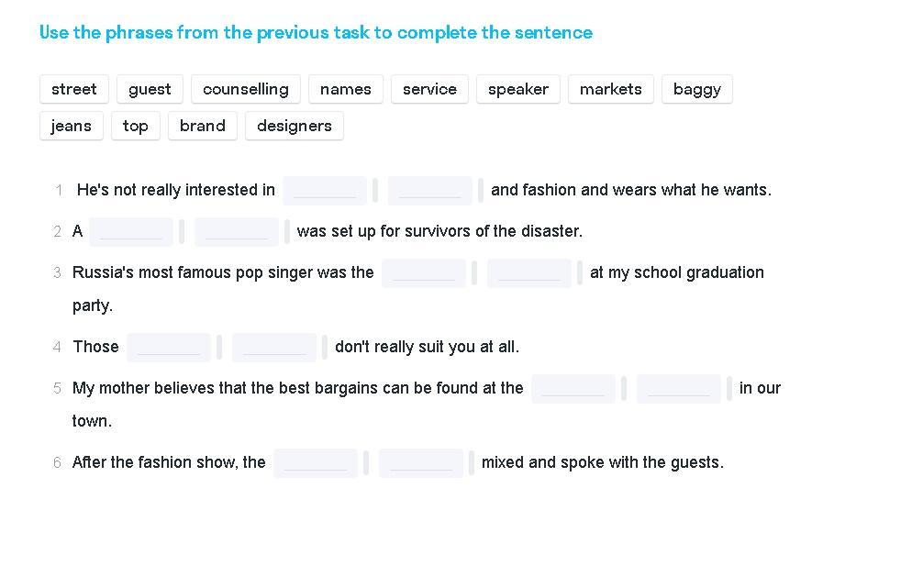Select first blank after 'Those'
Viewport: 912px width, 588px height.
(169, 348)
